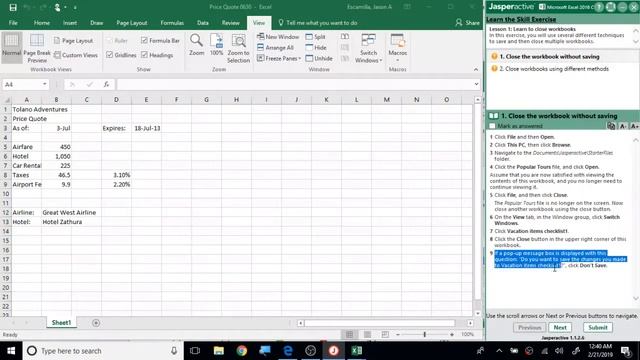Click Task View taskbar icon
The width and height of the screenshot is (640, 360).
[195, 351]
